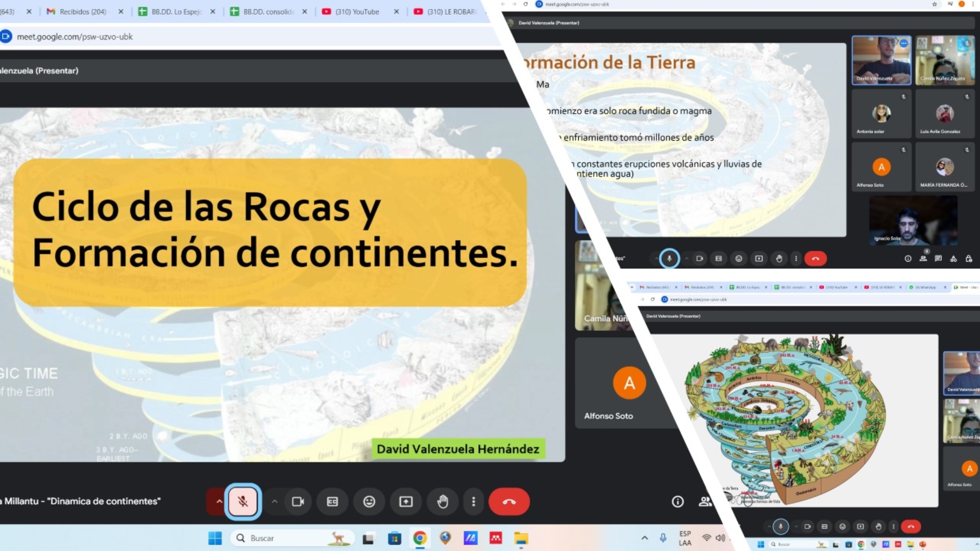Screen dimensions: 980x551
Task: Click the present screen icon in Meet
Action: (x=406, y=502)
